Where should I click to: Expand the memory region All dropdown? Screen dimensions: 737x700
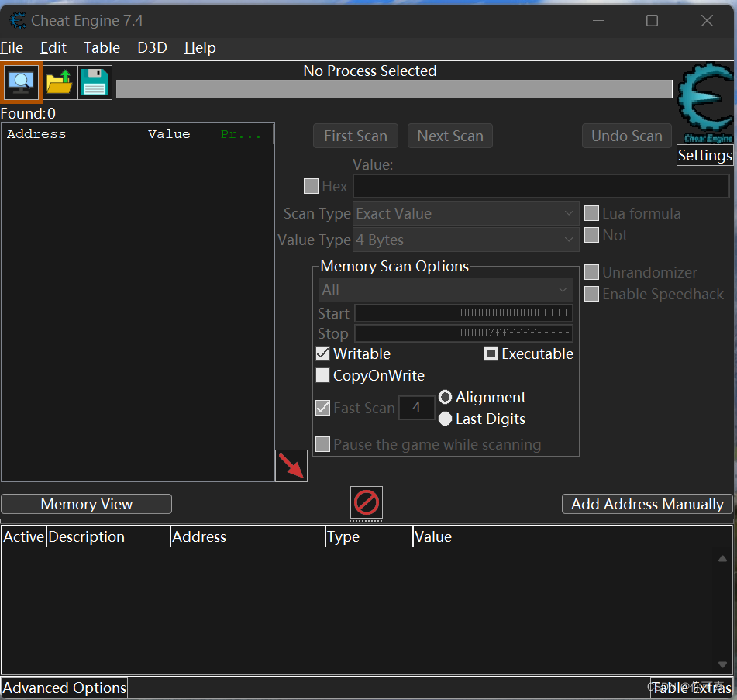point(446,290)
